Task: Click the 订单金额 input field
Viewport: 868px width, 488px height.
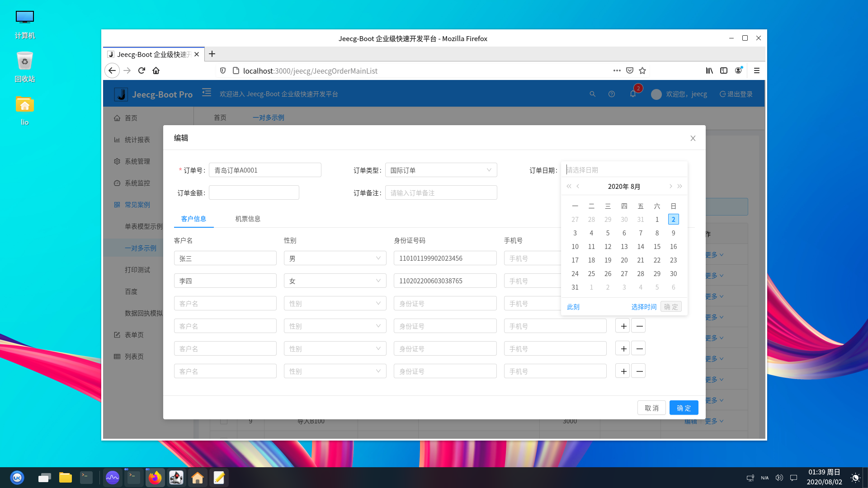Action: [254, 193]
